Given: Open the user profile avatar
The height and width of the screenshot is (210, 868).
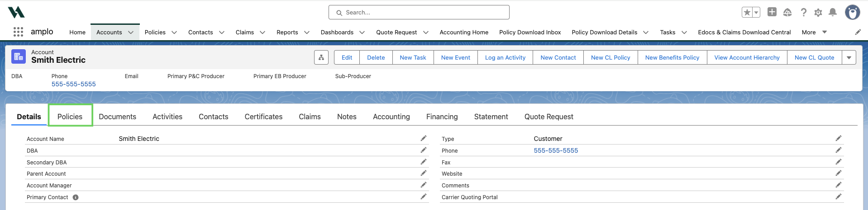Looking at the screenshot, I should (x=853, y=12).
